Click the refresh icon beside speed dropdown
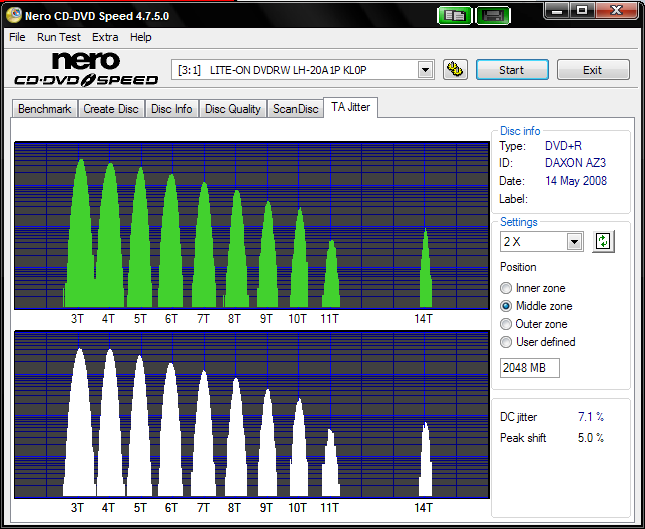645x529 pixels. click(x=603, y=241)
